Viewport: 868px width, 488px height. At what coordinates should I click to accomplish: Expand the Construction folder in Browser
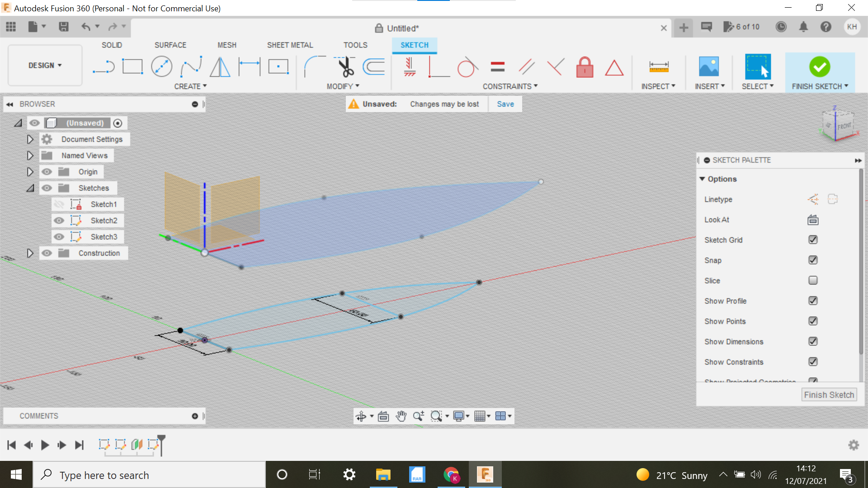pos(30,253)
